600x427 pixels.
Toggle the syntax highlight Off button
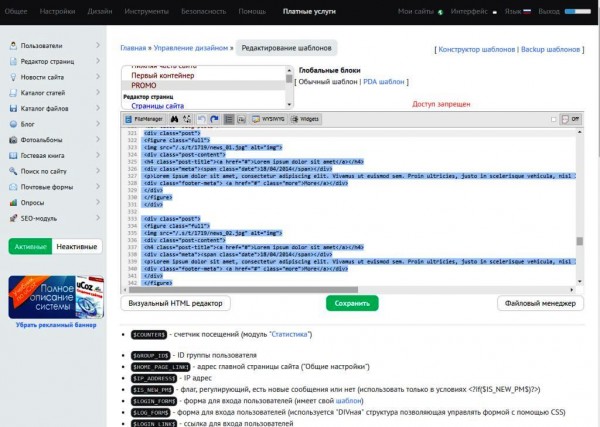(x=570, y=119)
